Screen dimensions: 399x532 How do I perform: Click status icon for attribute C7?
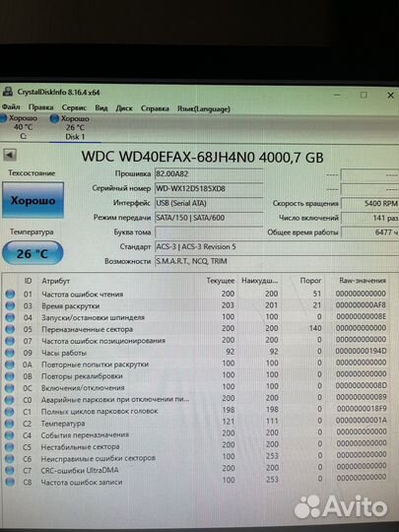coord(10,470)
